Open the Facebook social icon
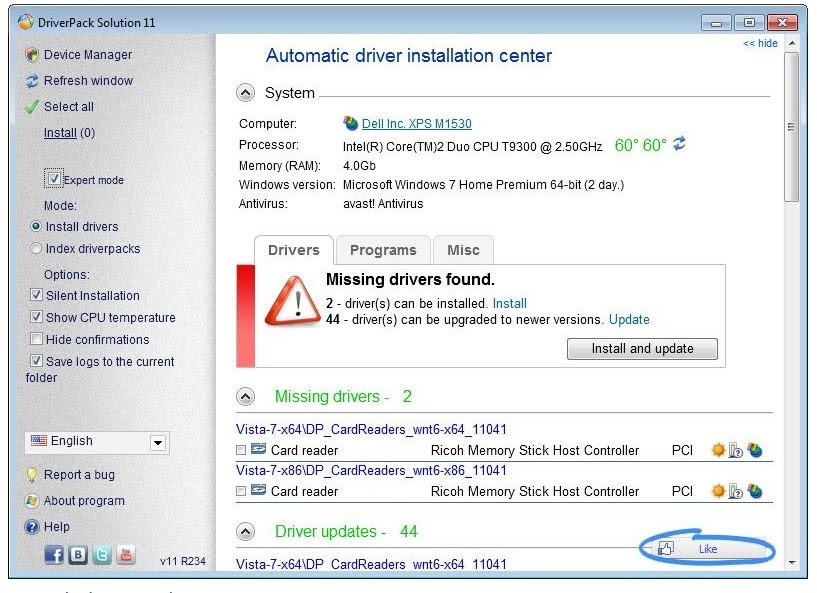 54,555
